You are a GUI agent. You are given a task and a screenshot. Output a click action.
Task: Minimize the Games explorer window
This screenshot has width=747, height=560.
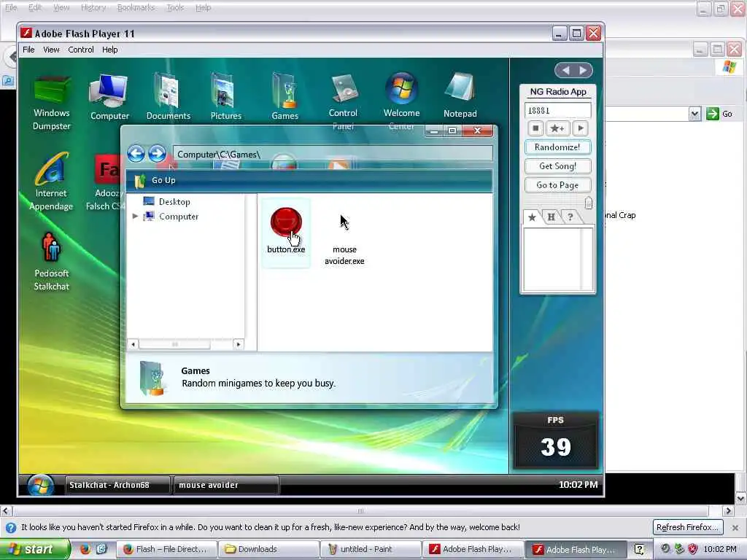click(x=434, y=131)
